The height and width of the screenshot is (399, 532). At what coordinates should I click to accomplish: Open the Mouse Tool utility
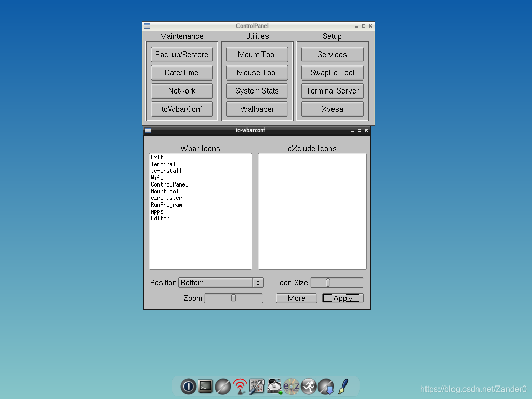click(257, 73)
